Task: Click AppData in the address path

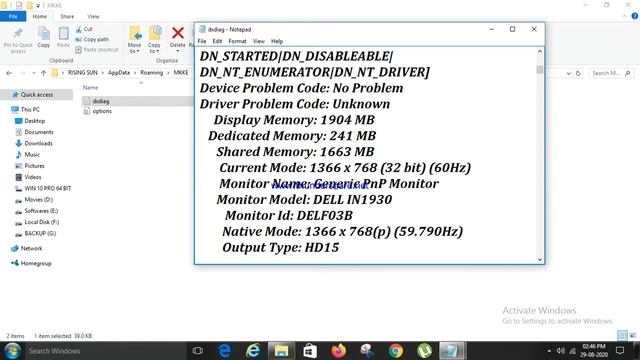Action: 119,73
